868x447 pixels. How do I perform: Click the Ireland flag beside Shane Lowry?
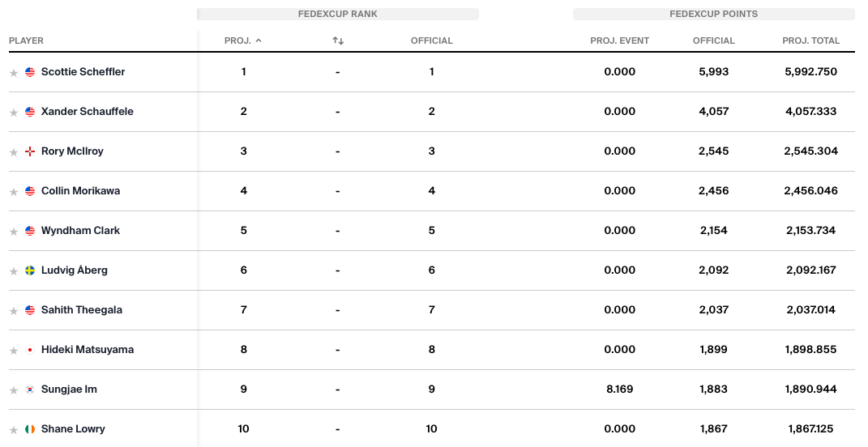point(30,429)
